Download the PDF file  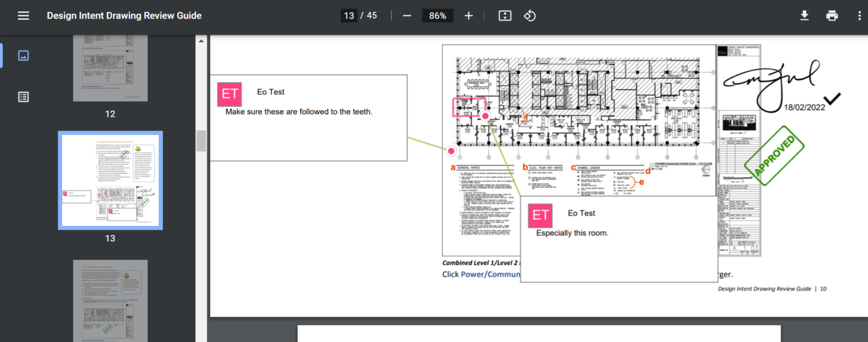click(804, 15)
